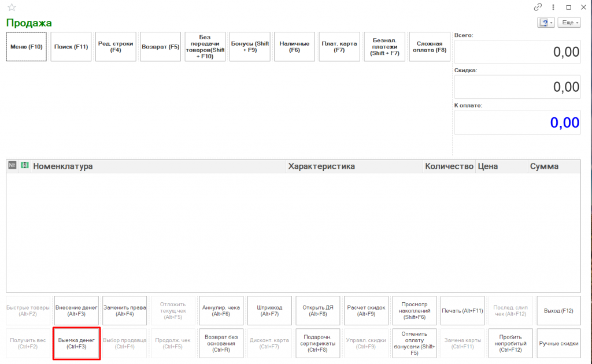The height and width of the screenshot is (364, 592).
Task: Expand the Еще dropdown menu
Action: (569, 23)
